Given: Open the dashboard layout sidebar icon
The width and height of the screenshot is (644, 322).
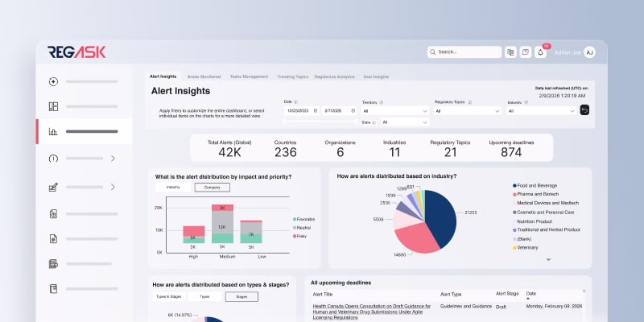Looking at the screenshot, I should pos(53,106).
